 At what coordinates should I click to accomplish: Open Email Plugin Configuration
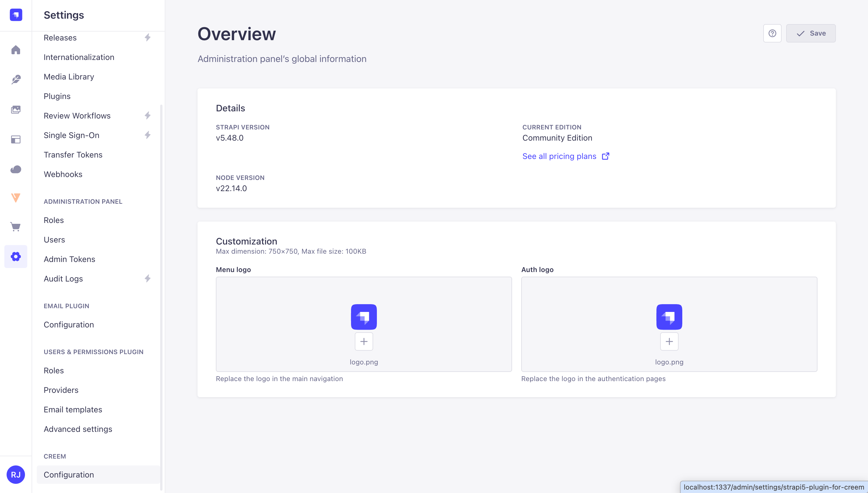pos(69,324)
